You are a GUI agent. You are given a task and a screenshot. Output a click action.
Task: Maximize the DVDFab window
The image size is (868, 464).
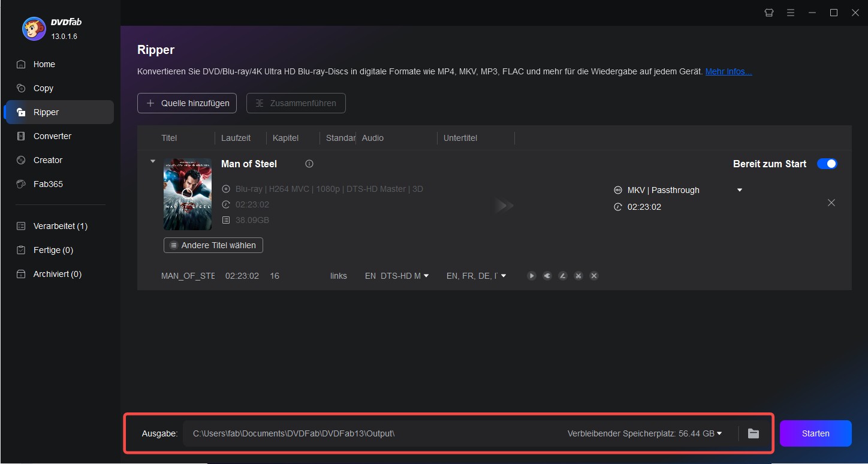834,13
